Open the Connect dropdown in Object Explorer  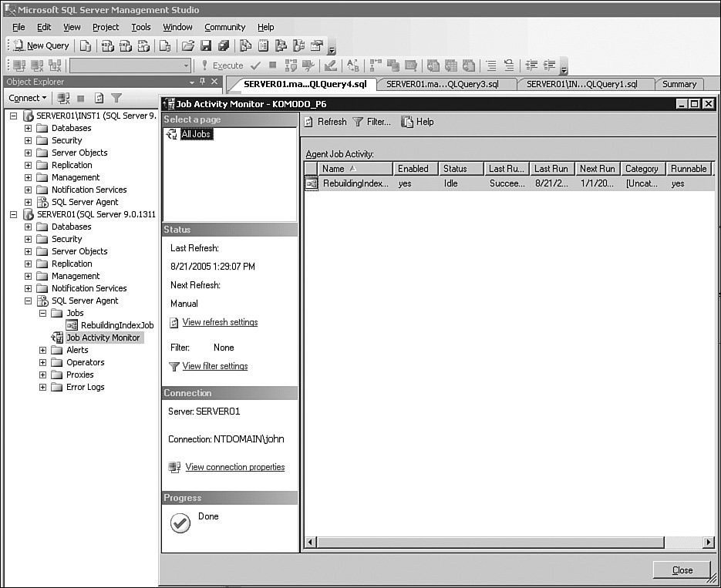[x=28, y=98]
